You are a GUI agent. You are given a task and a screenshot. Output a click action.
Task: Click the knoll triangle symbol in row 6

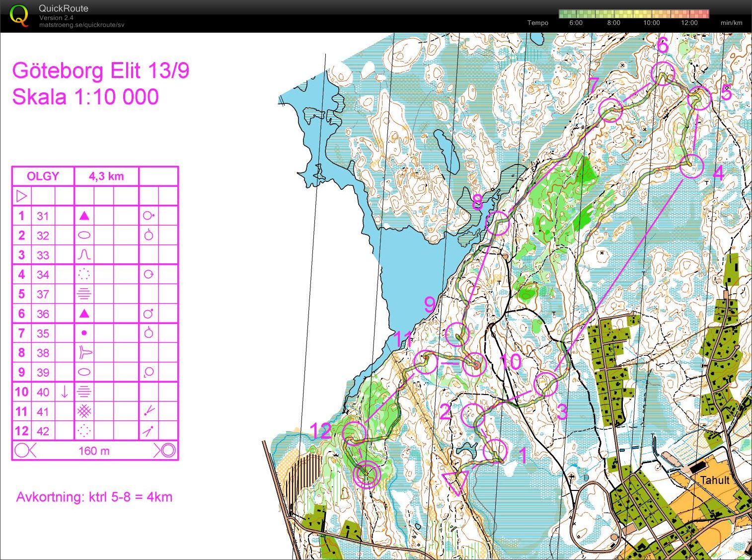(84, 314)
